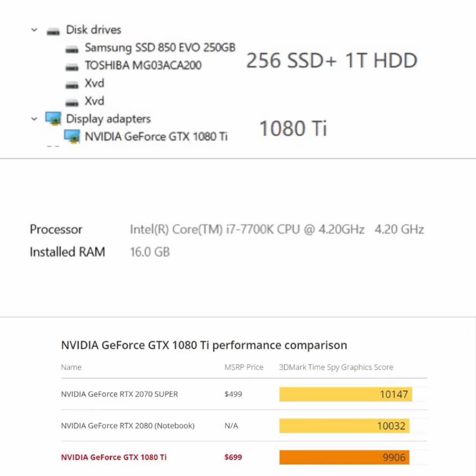
Task: Click the second Xvd drive icon
Action: (x=72, y=103)
